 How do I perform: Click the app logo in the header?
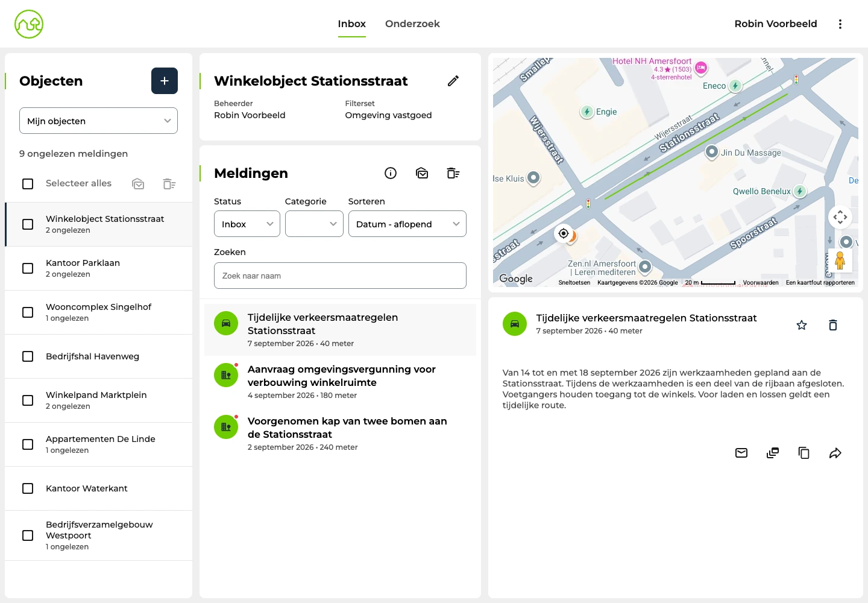point(29,24)
